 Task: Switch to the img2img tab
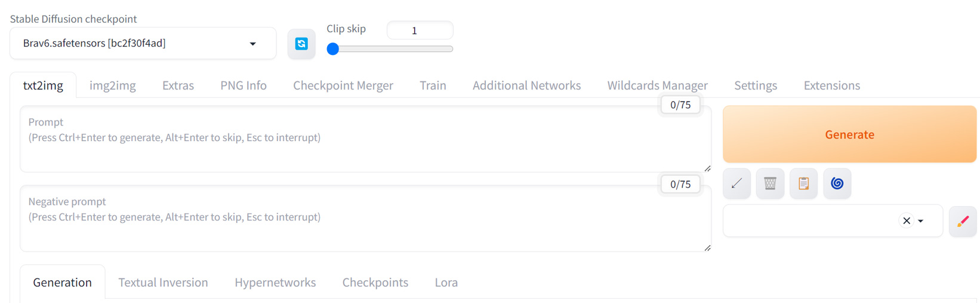113,85
